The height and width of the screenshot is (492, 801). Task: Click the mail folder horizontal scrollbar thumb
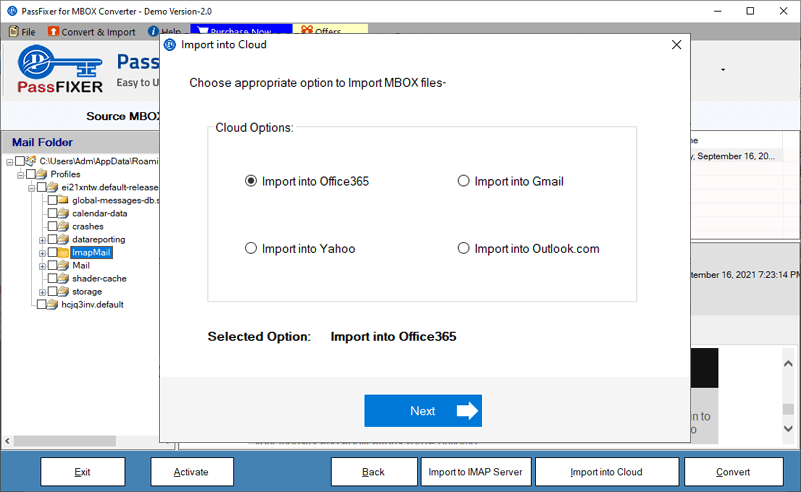click(64, 440)
